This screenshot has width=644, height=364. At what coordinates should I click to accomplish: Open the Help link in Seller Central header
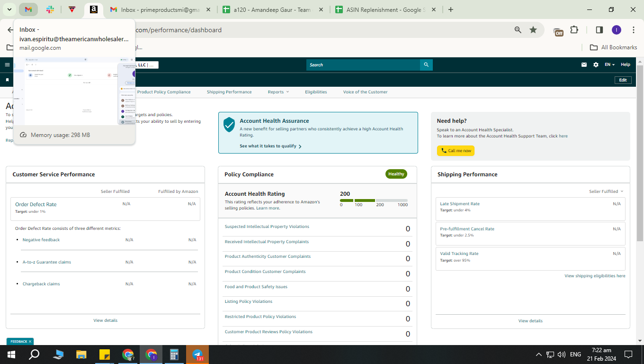coord(626,65)
